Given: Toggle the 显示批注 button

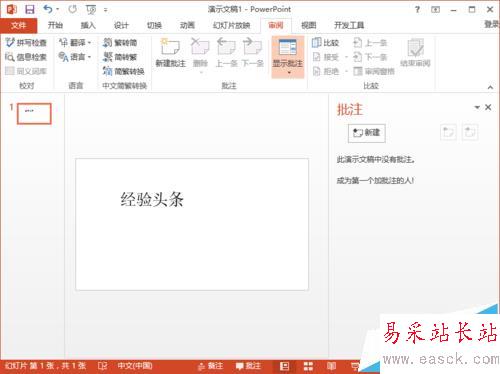Looking at the screenshot, I should point(288,52).
